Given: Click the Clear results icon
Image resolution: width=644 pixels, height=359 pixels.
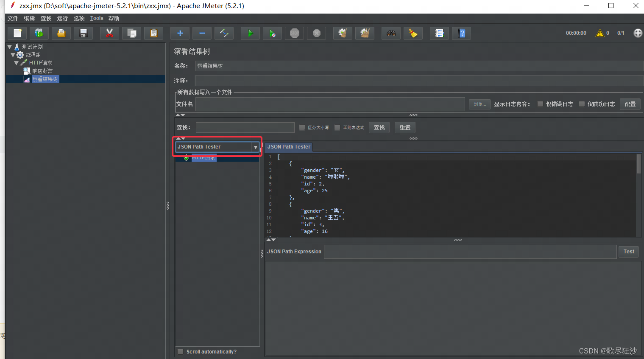Looking at the screenshot, I should click(343, 33).
